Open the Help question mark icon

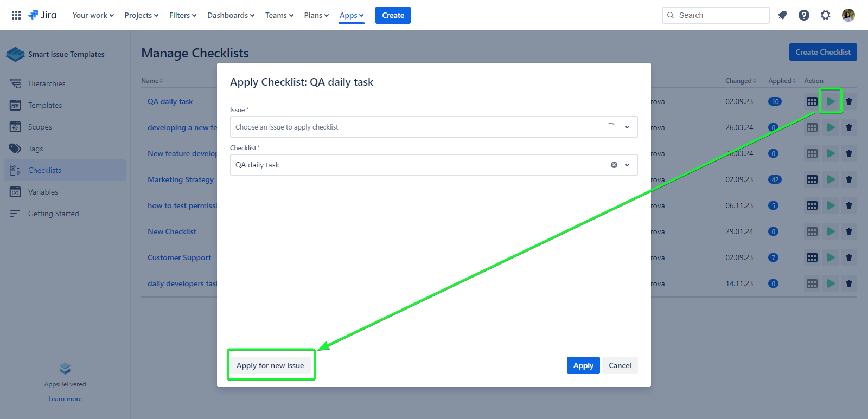pos(804,15)
